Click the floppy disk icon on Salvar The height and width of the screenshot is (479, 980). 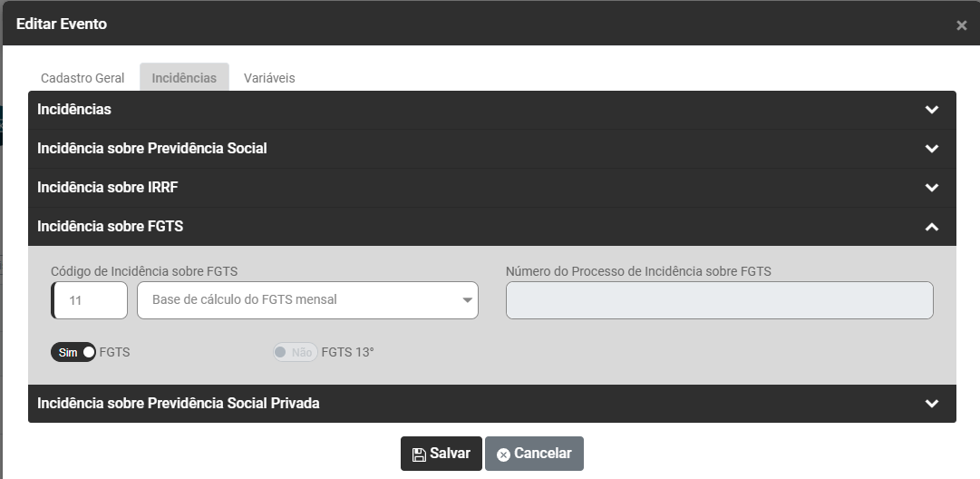[x=419, y=455]
